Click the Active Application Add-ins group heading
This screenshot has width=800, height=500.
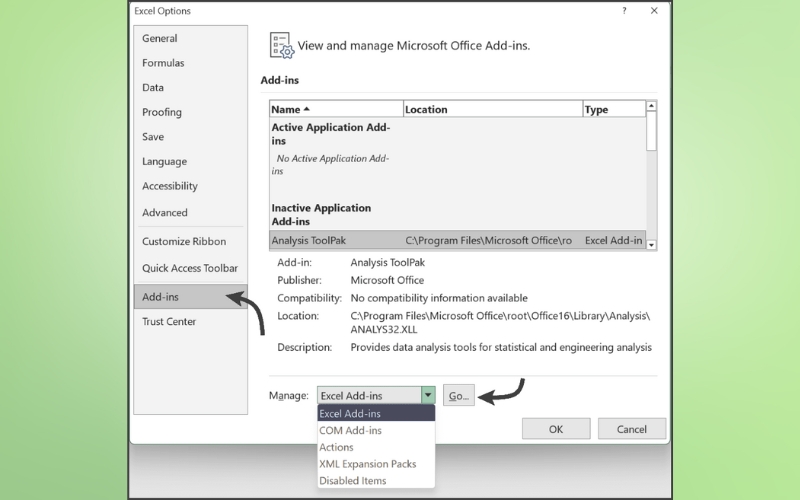[x=331, y=134]
